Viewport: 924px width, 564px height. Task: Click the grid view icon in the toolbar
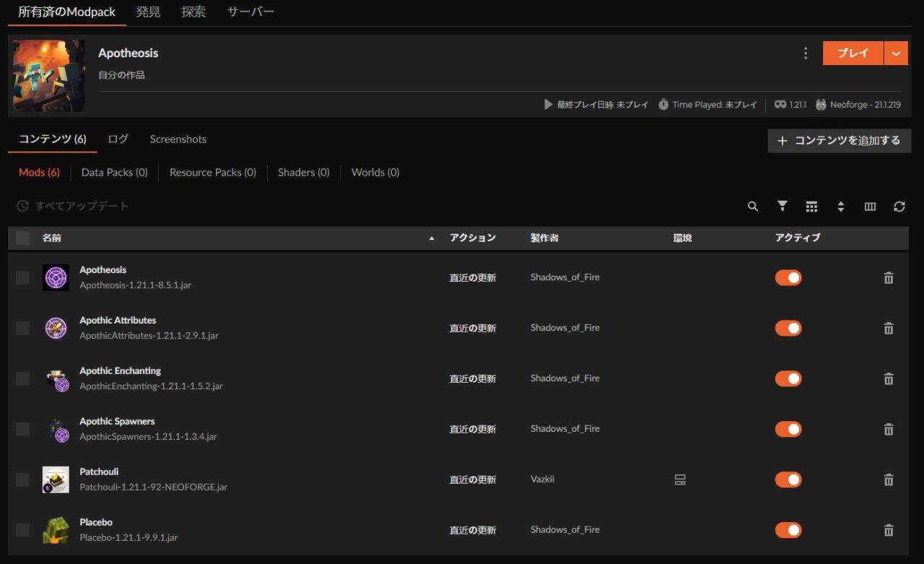click(811, 207)
